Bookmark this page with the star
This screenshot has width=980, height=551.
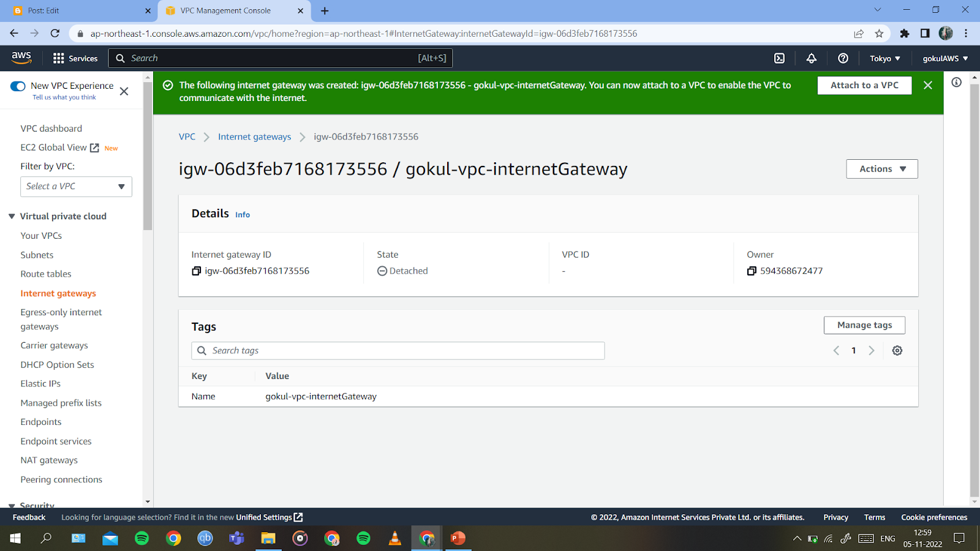point(879,33)
